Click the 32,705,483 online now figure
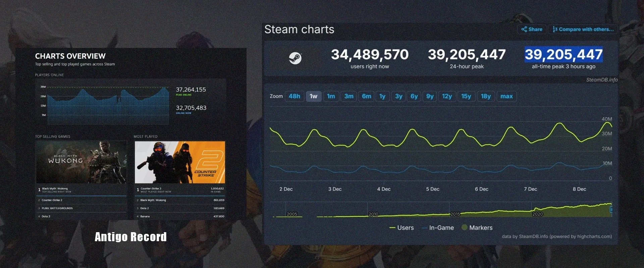 [191, 108]
